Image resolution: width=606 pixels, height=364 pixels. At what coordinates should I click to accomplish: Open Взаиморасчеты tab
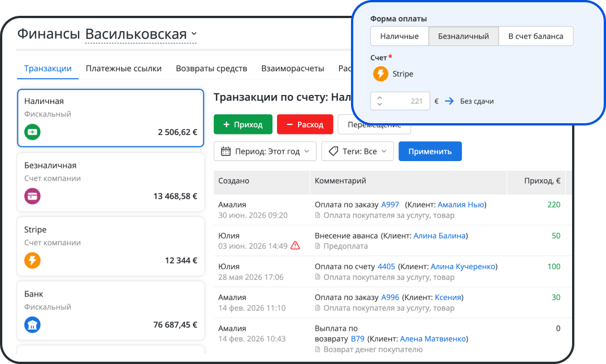coord(293,68)
